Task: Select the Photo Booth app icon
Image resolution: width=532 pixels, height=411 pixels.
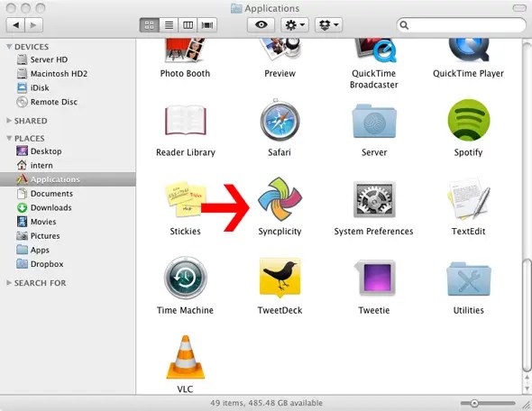Action: pyautogui.click(x=185, y=50)
